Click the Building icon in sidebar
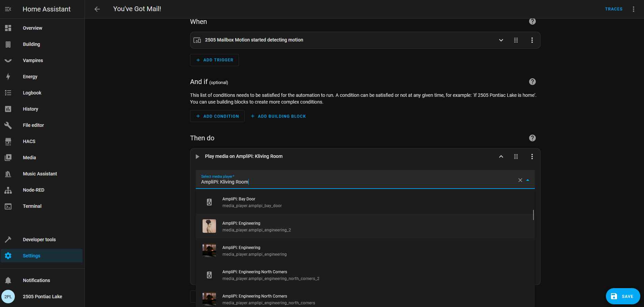 (8, 44)
